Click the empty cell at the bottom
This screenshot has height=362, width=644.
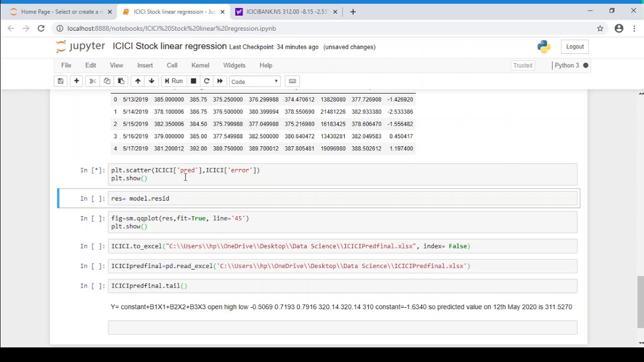point(342,328)
